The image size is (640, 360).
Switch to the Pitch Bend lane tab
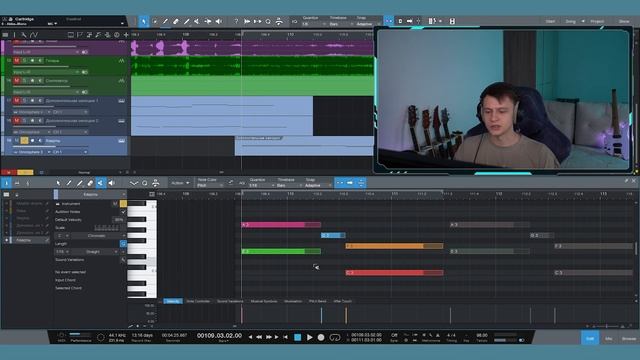tap(318, 301)
